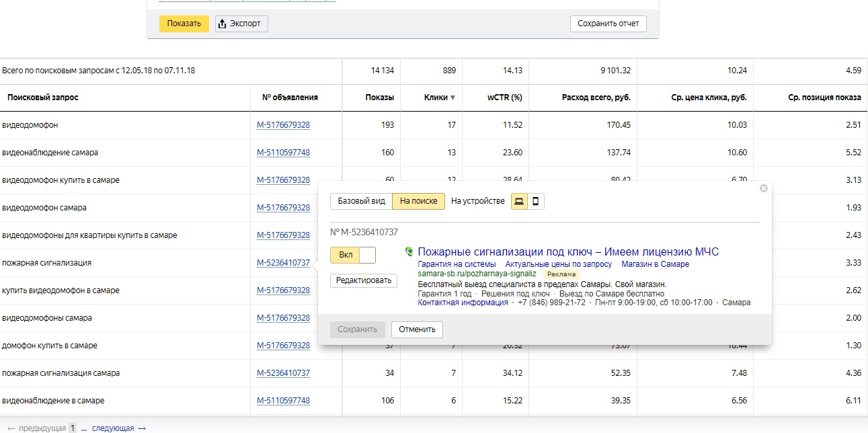
Task: Go to the следующая page link
Action: [118, 428]
